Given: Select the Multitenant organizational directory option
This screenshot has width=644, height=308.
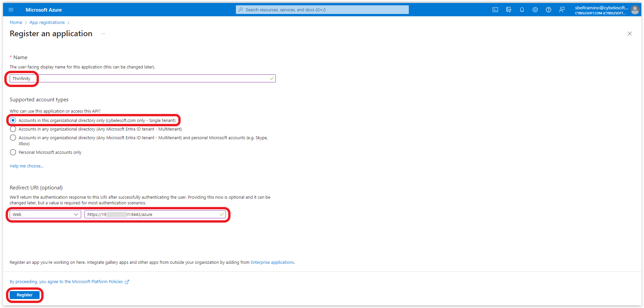Looking at the screenshot, I should 13,129.
